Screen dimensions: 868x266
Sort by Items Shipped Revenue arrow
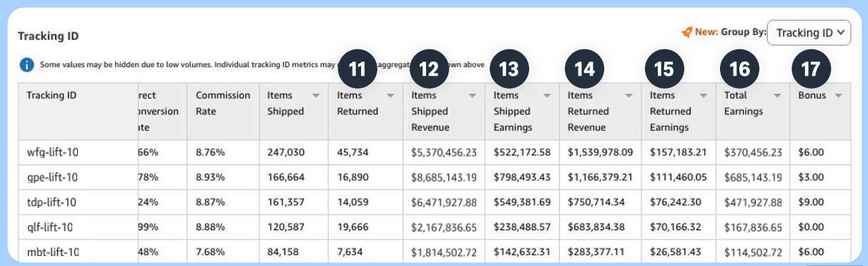click(x=473, y=96)
